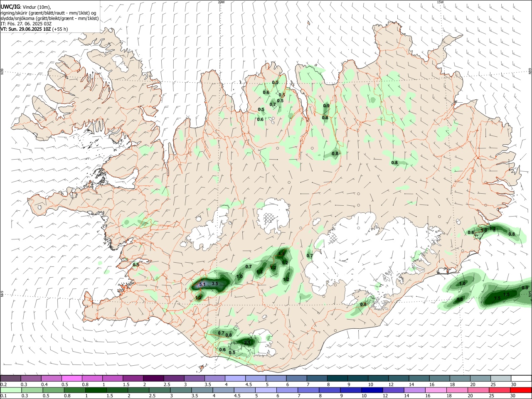The width and height of the screenshot is (532, 399).
Task: Click the white 30 swatch in the snow legend
Action: [x=521, y=379]
